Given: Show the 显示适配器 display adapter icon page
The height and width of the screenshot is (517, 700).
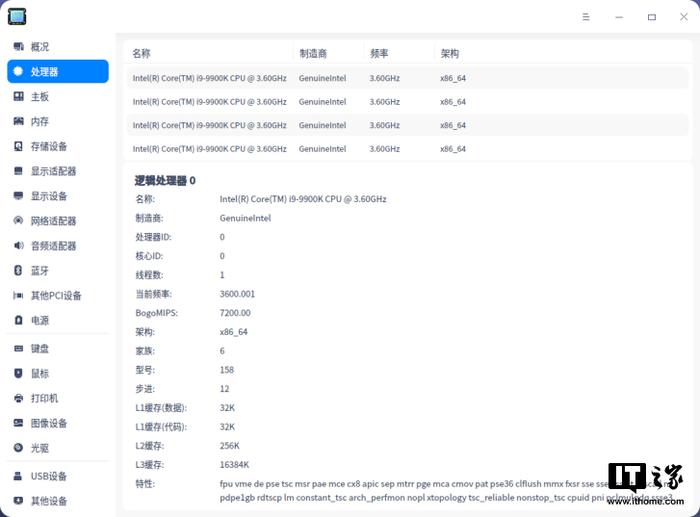Looking at the screenshot, I should [18, 171].
